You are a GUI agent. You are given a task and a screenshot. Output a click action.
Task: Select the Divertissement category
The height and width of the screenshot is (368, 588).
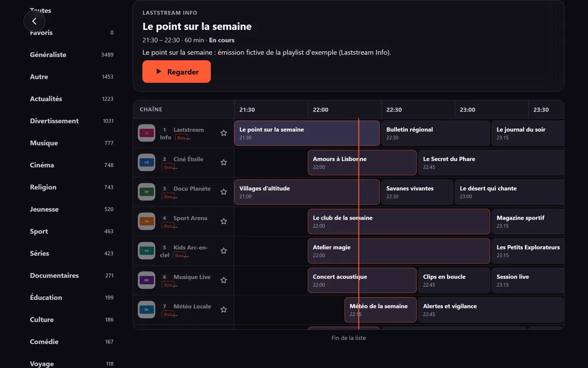coord(72,121)
